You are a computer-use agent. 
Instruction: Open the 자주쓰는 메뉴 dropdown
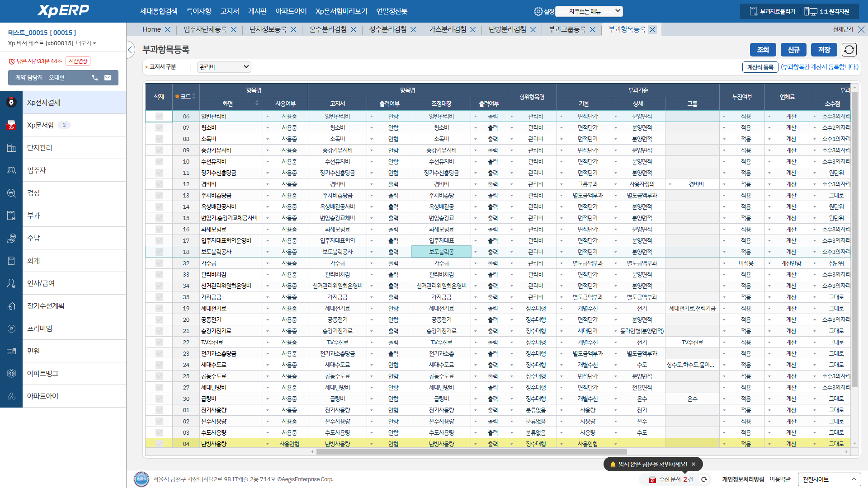point(589,11)
